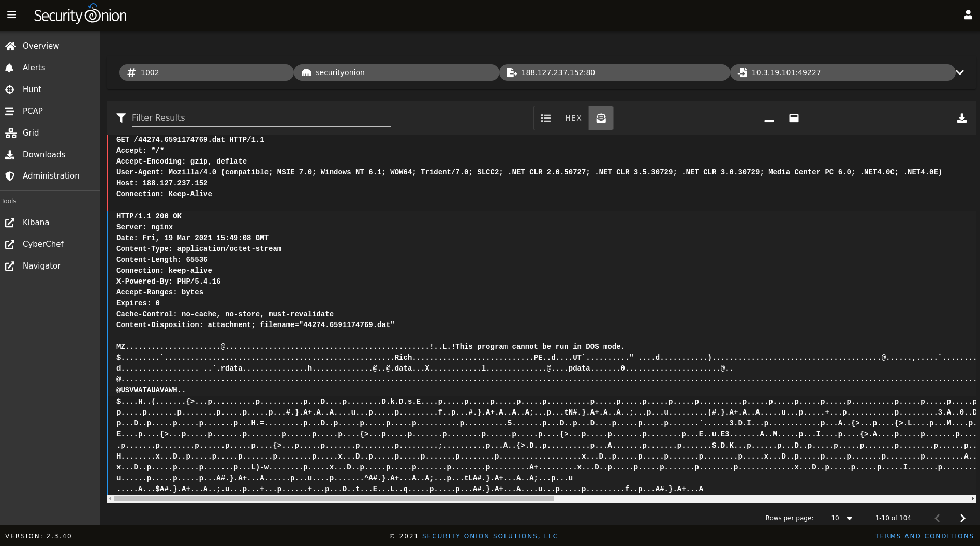This screenshot has height=546, width=980.
Task: Switch to the list transcript view
Action: 545,118
